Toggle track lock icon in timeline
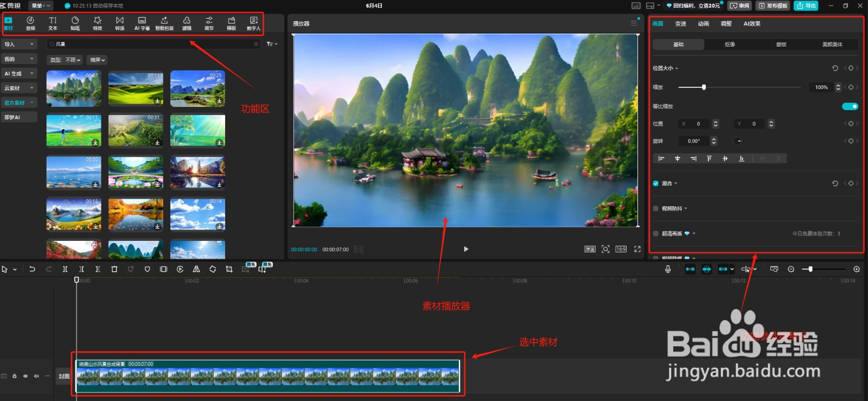Image resolution: width=868 pixels, height=401 pixels. [x=15, y=376]
